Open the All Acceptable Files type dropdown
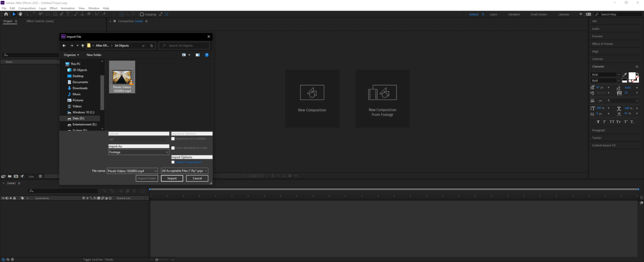This screenshot has width=644, height=262. 184,170
